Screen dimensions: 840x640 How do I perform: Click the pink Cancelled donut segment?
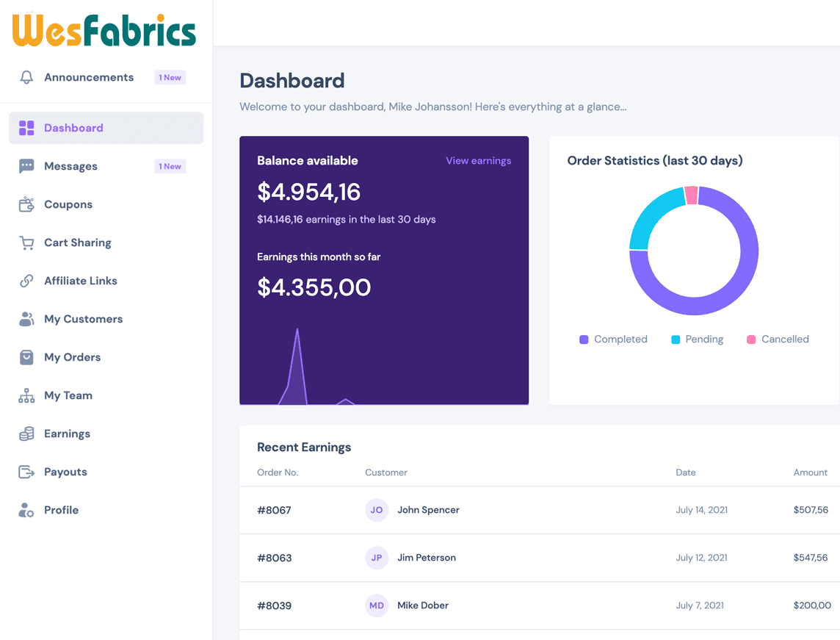692,195
